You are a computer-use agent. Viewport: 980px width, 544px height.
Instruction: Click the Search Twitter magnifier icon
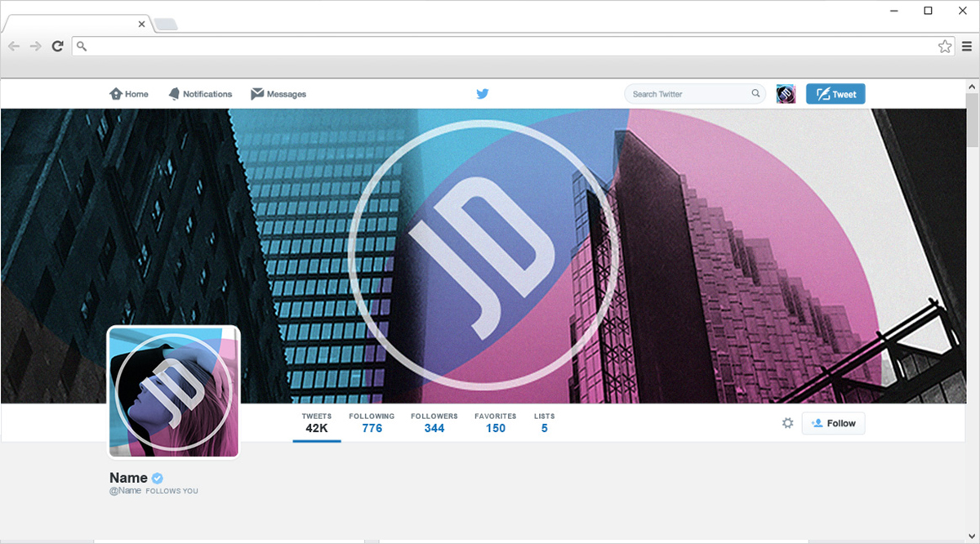tap(755, 94)
